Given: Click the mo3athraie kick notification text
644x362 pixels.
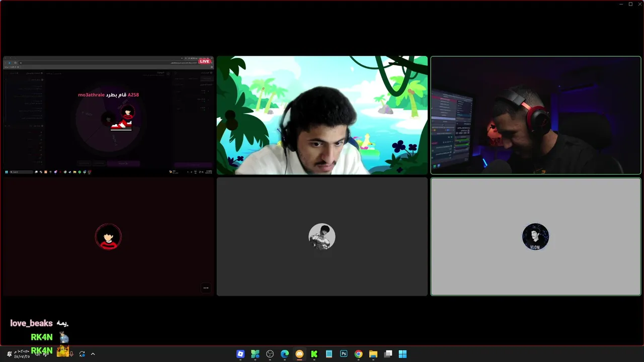Looking at the screenshot, I should [x=108, y=95].
